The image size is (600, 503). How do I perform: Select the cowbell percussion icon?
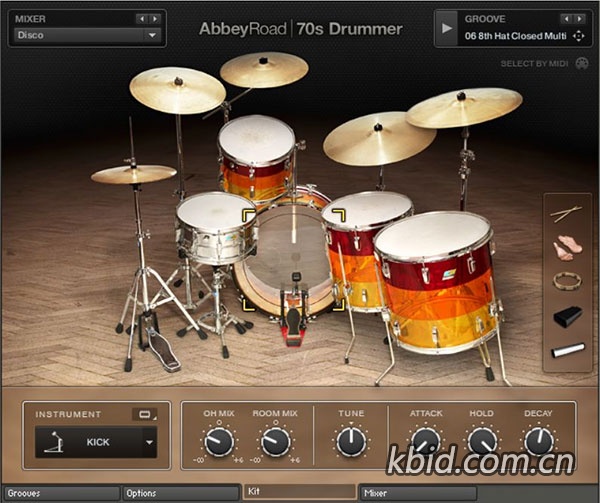[x=568, y=316]
